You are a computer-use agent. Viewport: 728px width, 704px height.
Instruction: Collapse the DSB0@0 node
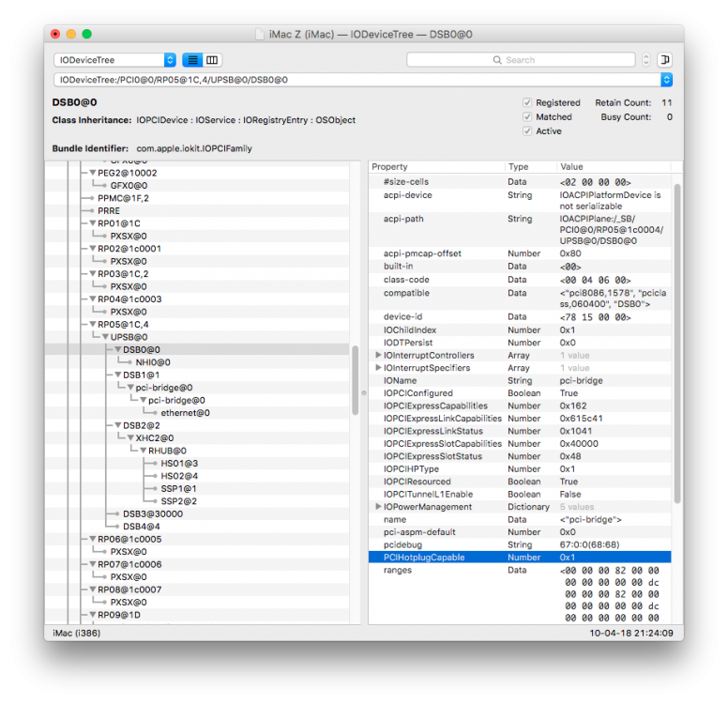[118, 349]
